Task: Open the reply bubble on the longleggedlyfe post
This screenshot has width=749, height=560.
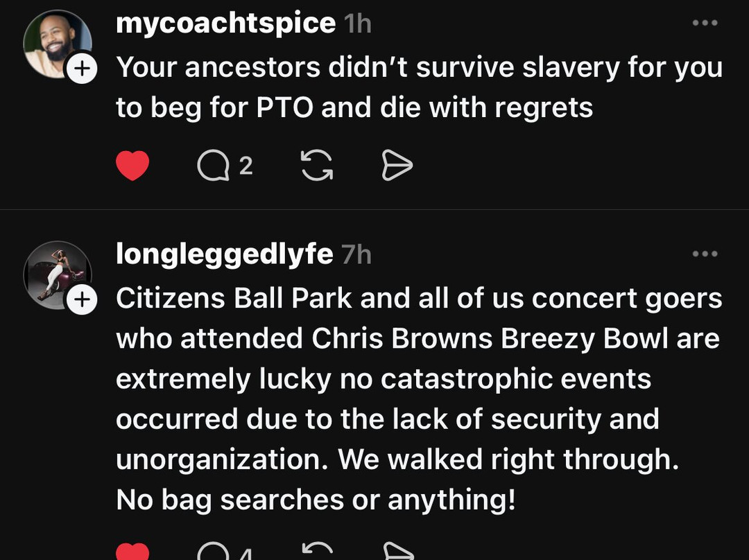Action: point(212,553)
